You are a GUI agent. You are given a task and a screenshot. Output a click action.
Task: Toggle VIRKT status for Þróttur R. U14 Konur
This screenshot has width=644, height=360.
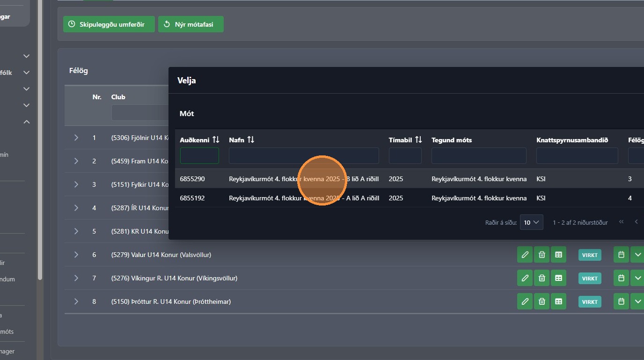tap(590, 302)
